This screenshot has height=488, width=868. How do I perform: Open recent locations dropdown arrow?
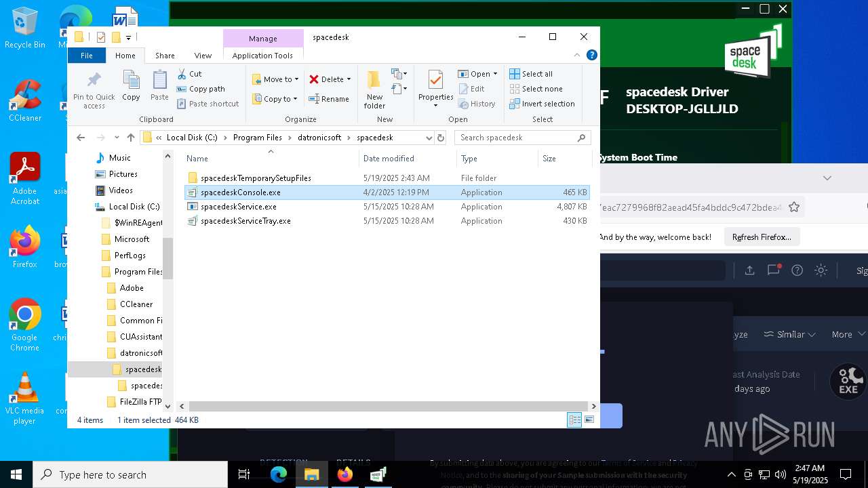click(x=117, y=138)
